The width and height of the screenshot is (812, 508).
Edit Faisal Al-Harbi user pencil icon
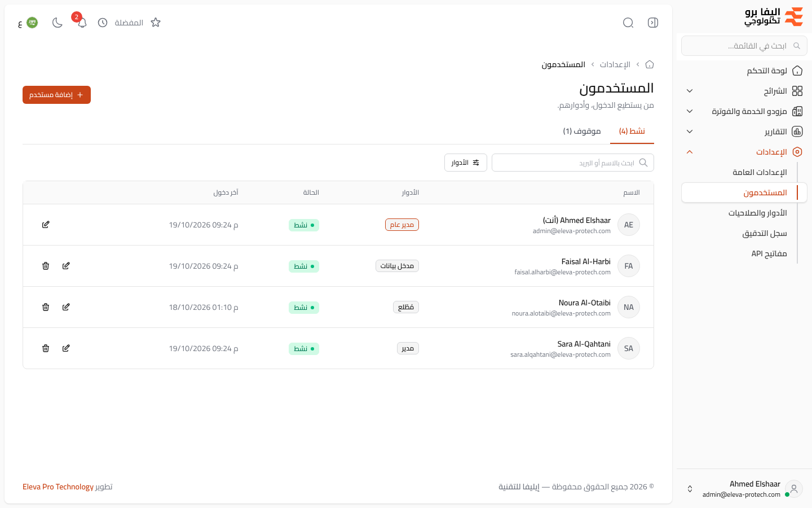pos(66,266)
